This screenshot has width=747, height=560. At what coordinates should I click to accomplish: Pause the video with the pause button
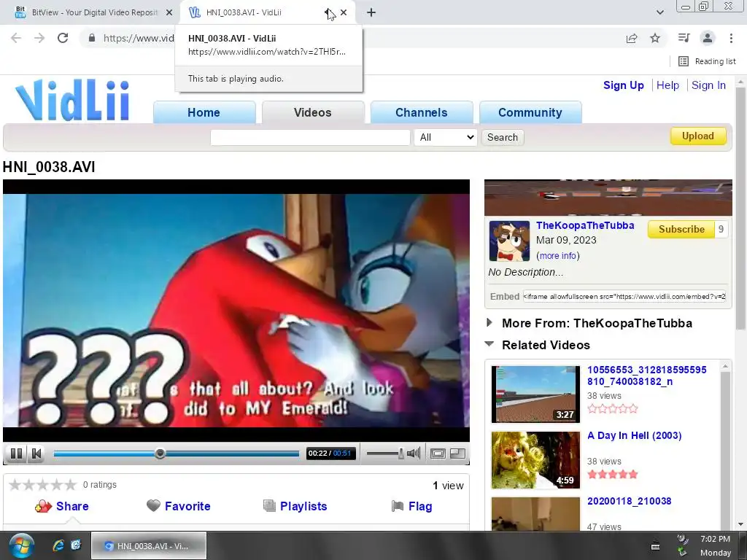pyautogui.click(x=16, y=454)
